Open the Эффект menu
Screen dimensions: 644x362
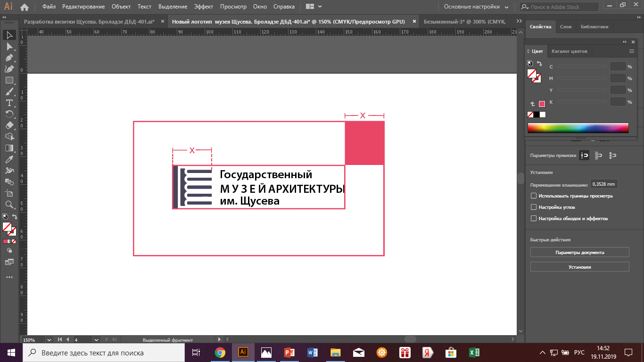(x=204, y=7)
